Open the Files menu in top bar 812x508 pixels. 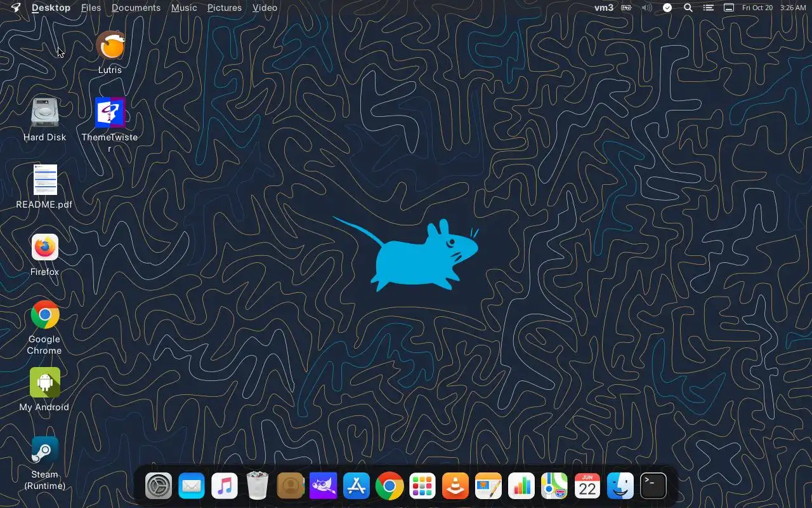(91, 8)
